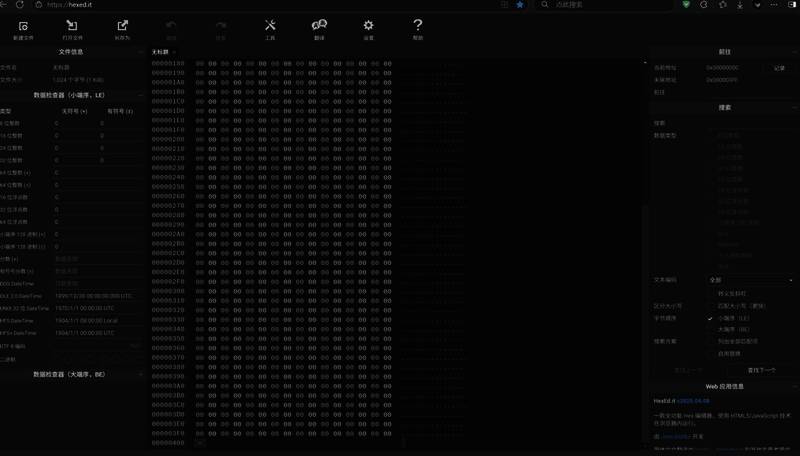Click the 打开文件 (Open File) toolbar icon
800x456 pixels.
(x=72, y=27)
